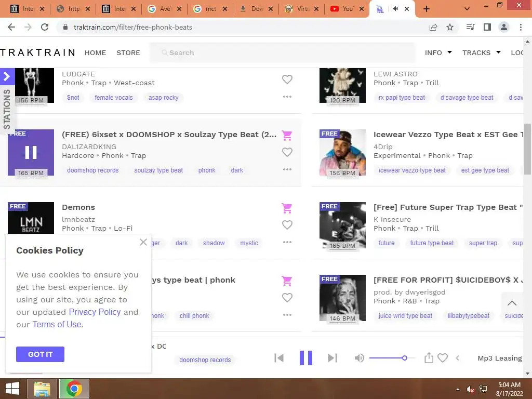The height and width of the screenshot is (399, 532).
Task: Like the currently playing track in player
Action: tap(443, 358)
